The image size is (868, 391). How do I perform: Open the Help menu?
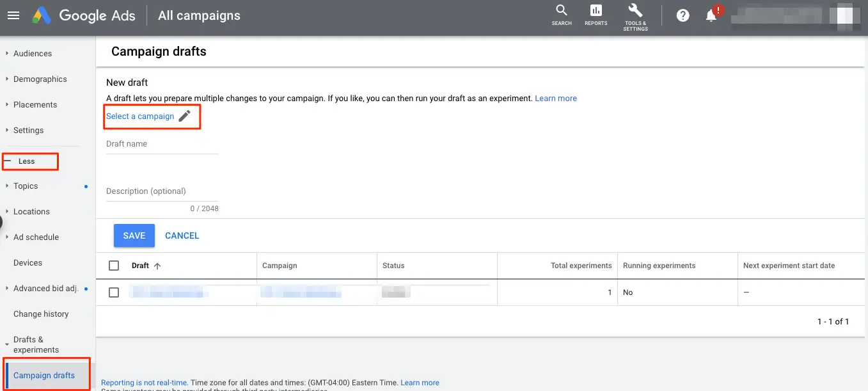point(682,15)
